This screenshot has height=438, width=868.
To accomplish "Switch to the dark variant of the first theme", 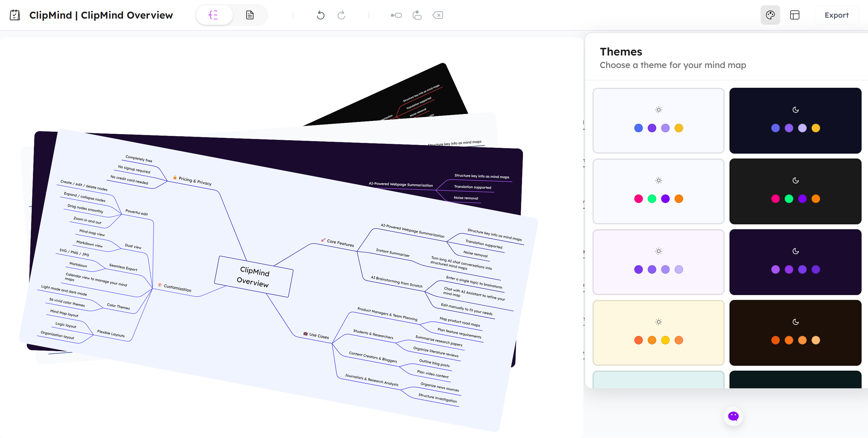I will tap(795, 120).
